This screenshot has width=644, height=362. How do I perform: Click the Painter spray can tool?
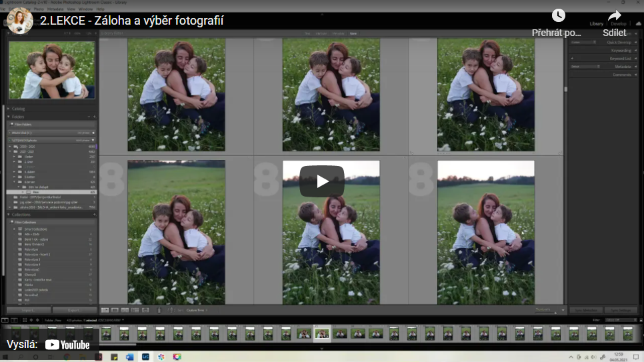coord(159,310)
